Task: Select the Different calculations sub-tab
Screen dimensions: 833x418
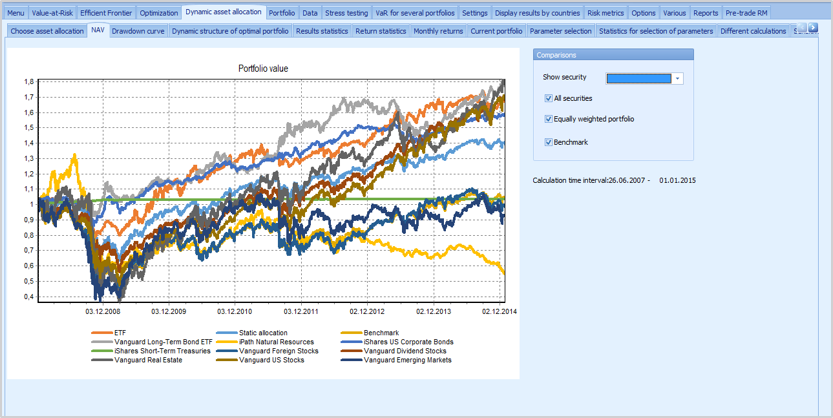Action: pyautogui.click(x=753, y=31)
